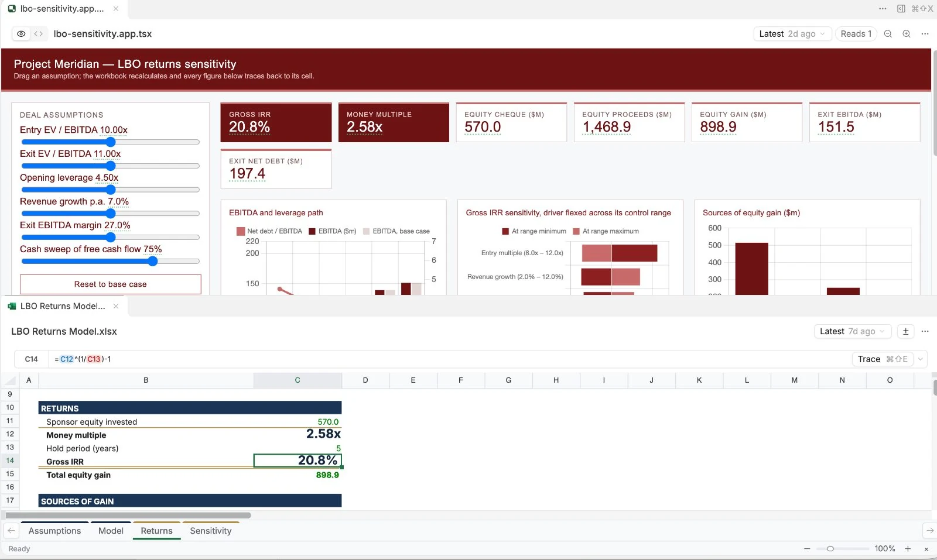This screenshot has height=560, width=937.
Task: Open the spreadsheet panel's ellipsis menu
Action: [x=925, y=331]
